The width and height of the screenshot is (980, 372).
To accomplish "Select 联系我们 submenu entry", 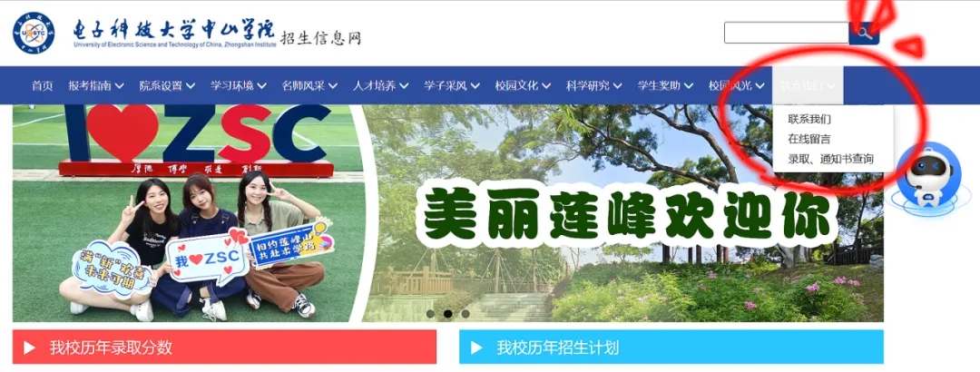I will click(809, 120).
